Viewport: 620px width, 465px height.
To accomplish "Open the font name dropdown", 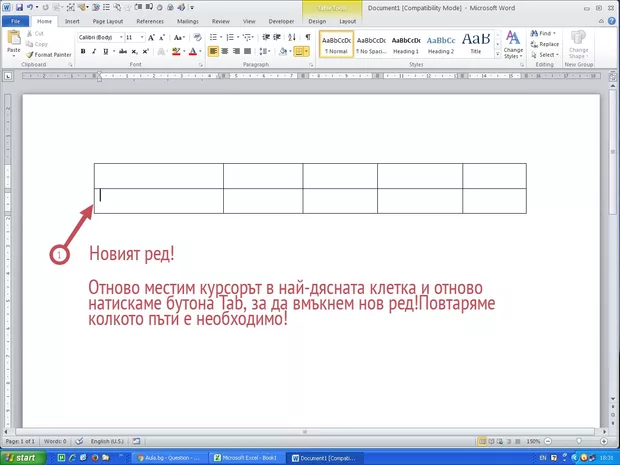I will click(121, 38).
